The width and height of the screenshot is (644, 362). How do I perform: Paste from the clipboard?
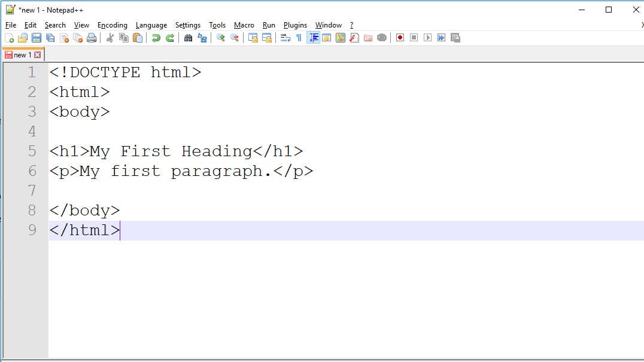pyautogui.click(x=136, y=38)
